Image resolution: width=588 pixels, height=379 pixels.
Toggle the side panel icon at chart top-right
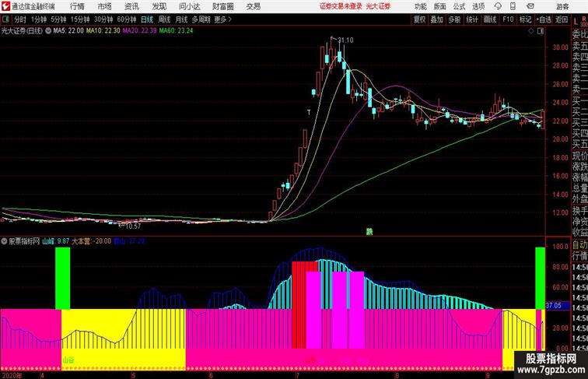pyautogui.click(x=541, y=31)
